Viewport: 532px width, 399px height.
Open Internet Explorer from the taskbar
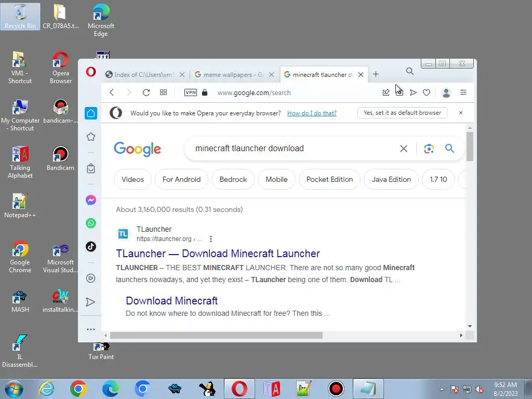click(x=46, y=389)
